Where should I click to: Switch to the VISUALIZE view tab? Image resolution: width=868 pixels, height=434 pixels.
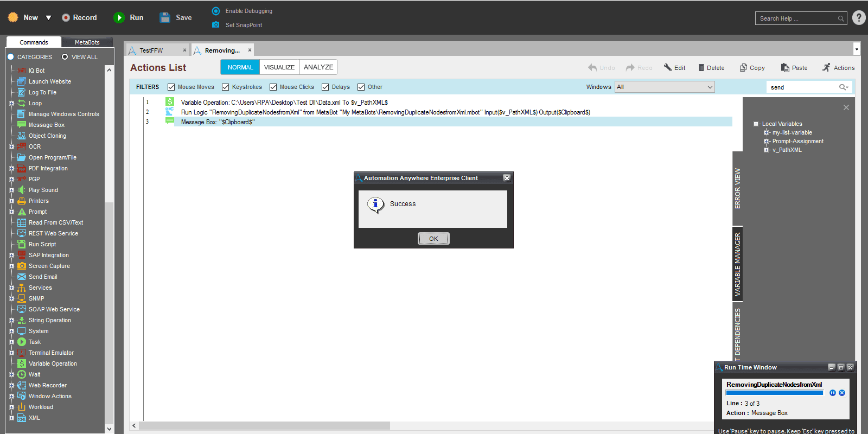279,67
